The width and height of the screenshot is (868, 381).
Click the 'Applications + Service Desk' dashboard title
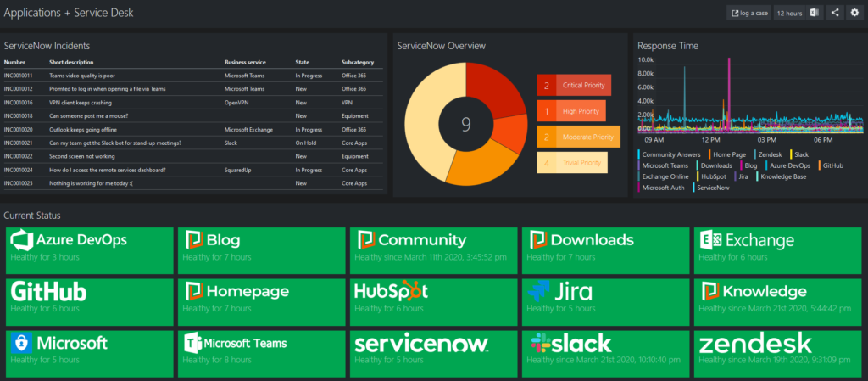(69, 12)
